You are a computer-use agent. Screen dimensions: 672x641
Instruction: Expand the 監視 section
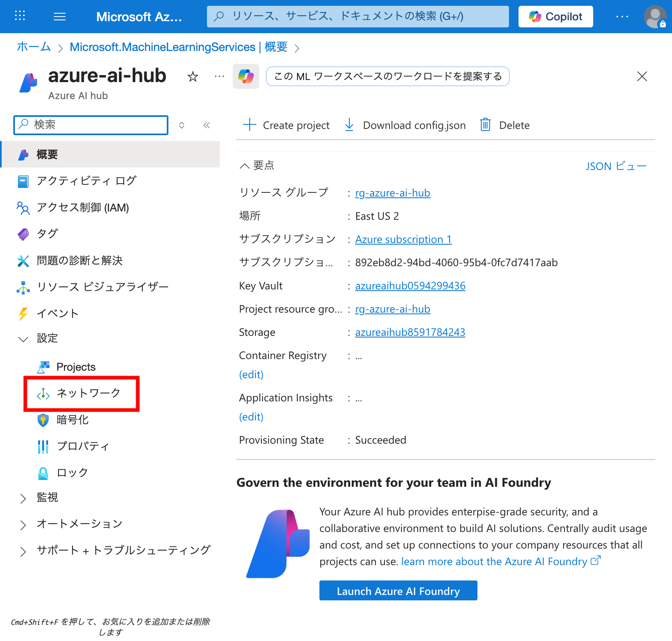click(x=23, y=498)
